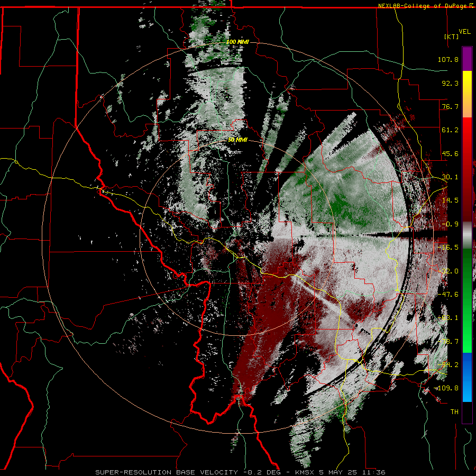Pick the blue segment of velocity color bar
This screenshot has width=476, height=476.
pyautogui.click(x=467, y=377)
